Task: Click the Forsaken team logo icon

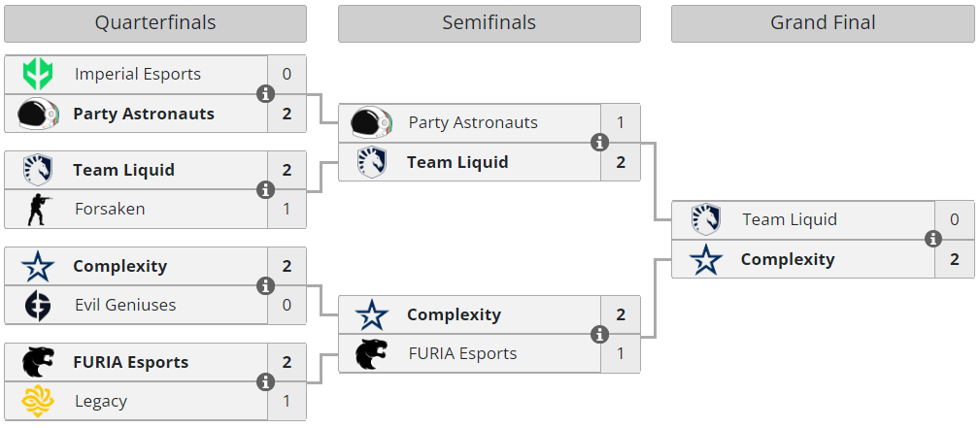Action: (38, 209)
